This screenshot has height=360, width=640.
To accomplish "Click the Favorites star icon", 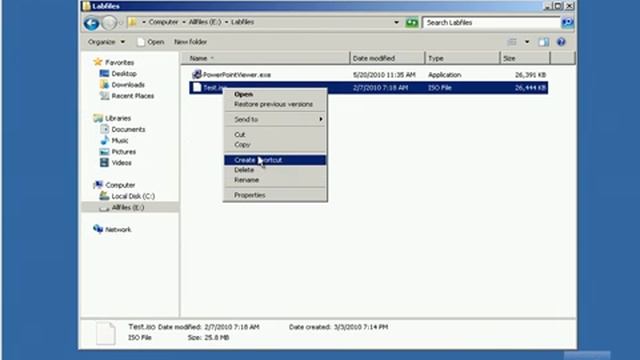I will pyautogui.click(x=98, y=62).
